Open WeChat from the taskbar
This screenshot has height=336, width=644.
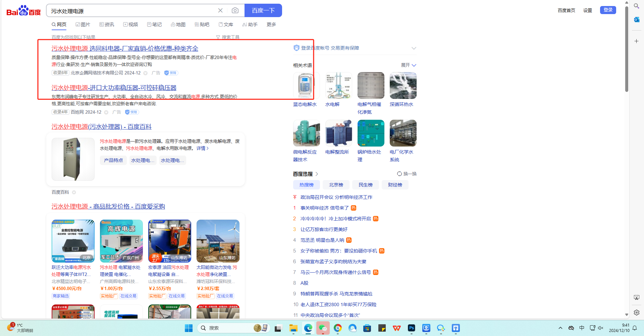click(323, 328)
